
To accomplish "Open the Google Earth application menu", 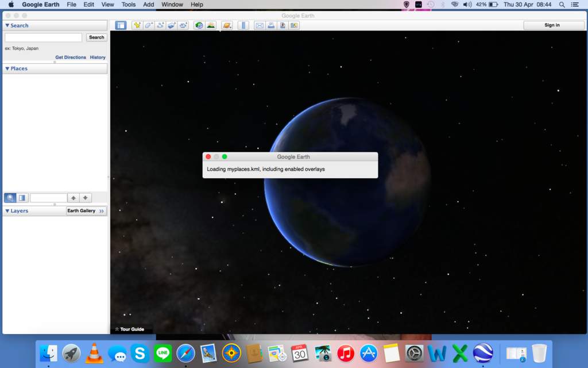I will tap(41, 5).
